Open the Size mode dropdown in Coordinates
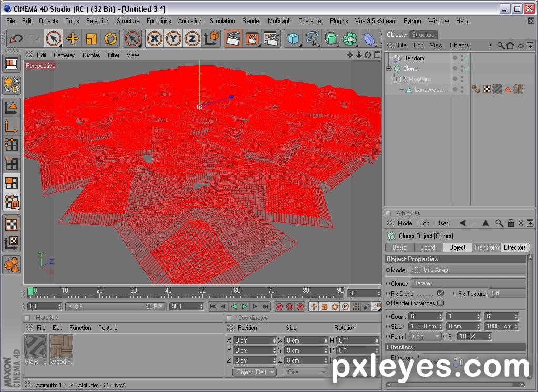538x392 pixels. click(305, 372)
